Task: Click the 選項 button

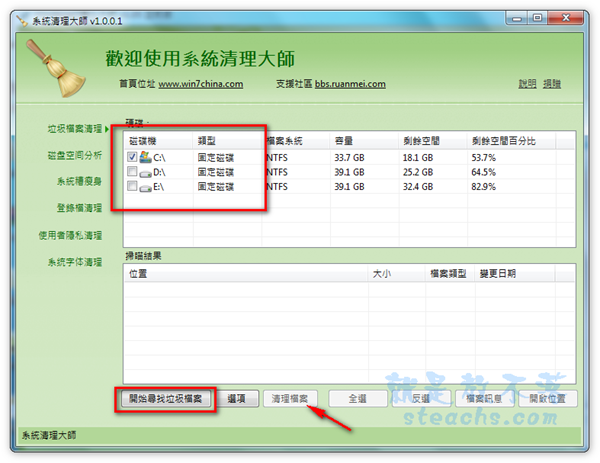Action: pyautogui.click(x=238, y=398)
